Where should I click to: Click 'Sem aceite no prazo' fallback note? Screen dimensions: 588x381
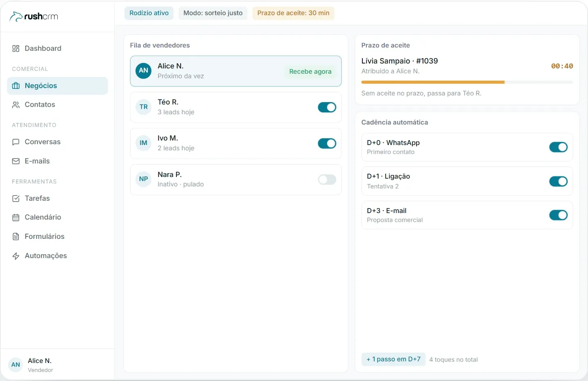[x=421, y=93]
